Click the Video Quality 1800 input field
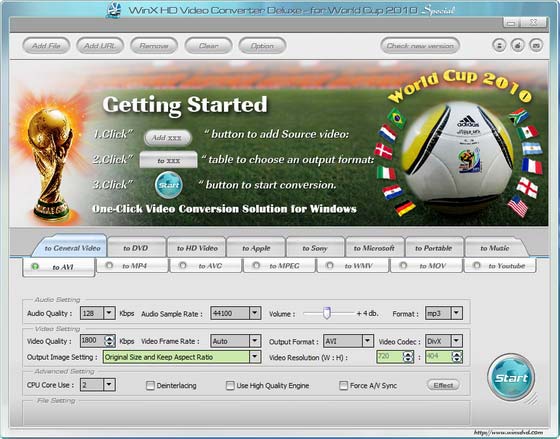Viewport: 560px width, 439px height. (92, 341)
